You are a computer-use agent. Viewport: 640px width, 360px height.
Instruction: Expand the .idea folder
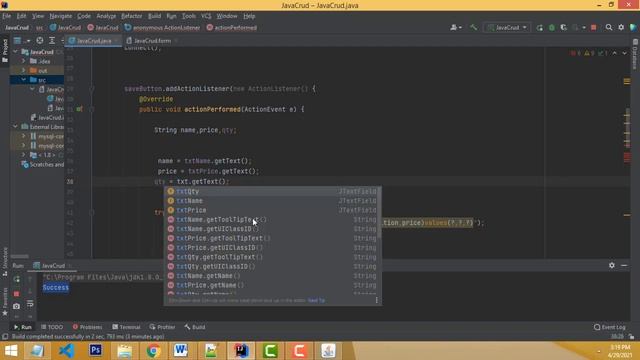[x=23, y=61]
